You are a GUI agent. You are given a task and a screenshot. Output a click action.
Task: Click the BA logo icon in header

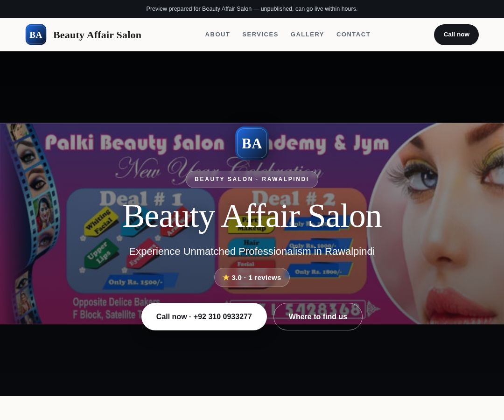pyautogui.click(x=36, y=35)
